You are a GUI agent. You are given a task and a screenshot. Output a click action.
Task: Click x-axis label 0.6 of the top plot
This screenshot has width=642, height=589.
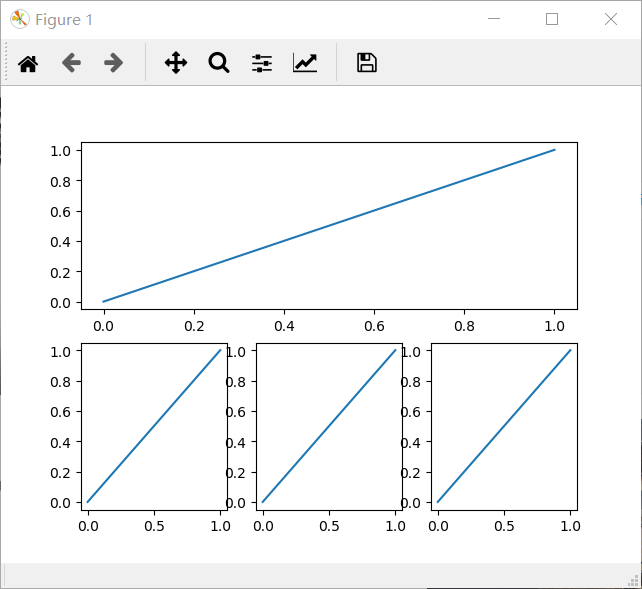(374, 326)
